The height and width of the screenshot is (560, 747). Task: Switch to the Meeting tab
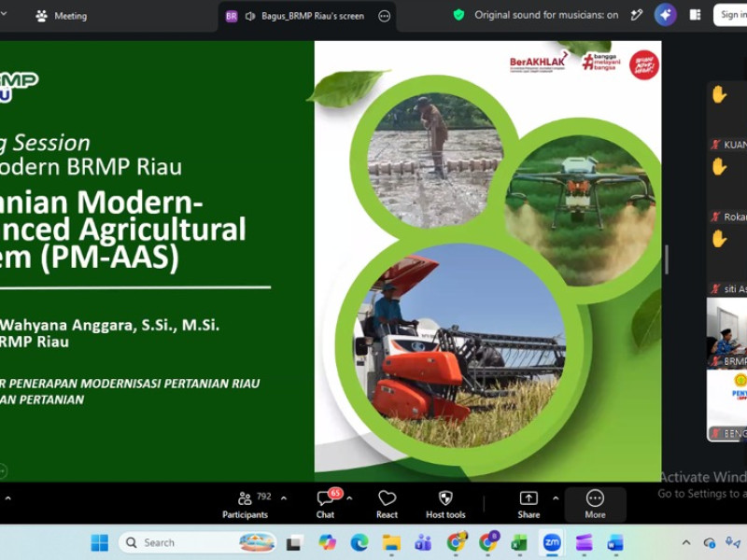[x=62, y=16]
